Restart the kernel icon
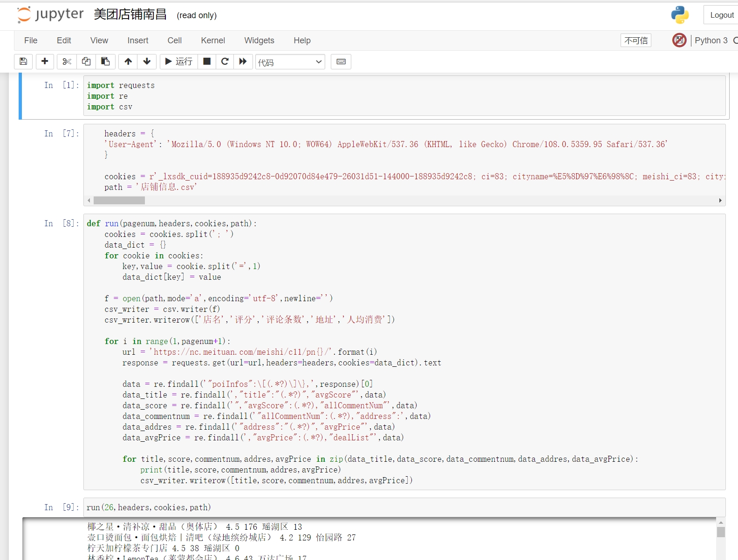This screenshot has width=738, height=560. pos(225,61)
